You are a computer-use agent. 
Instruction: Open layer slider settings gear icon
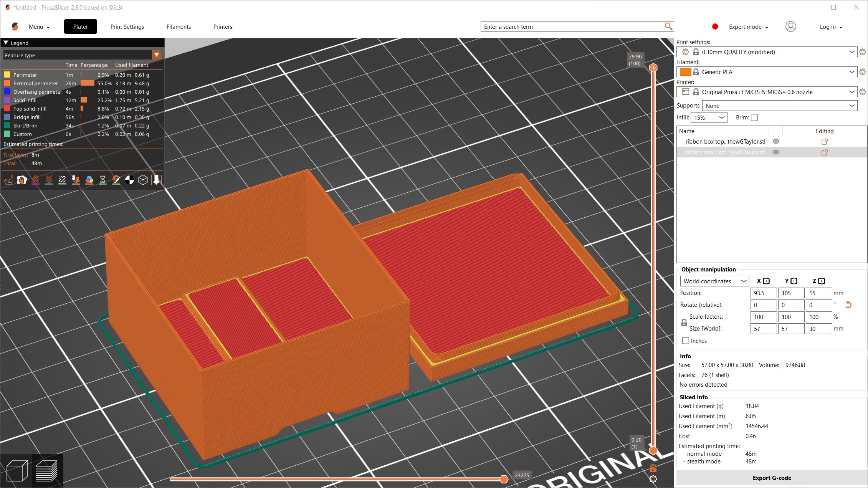[x=653, y=479]
